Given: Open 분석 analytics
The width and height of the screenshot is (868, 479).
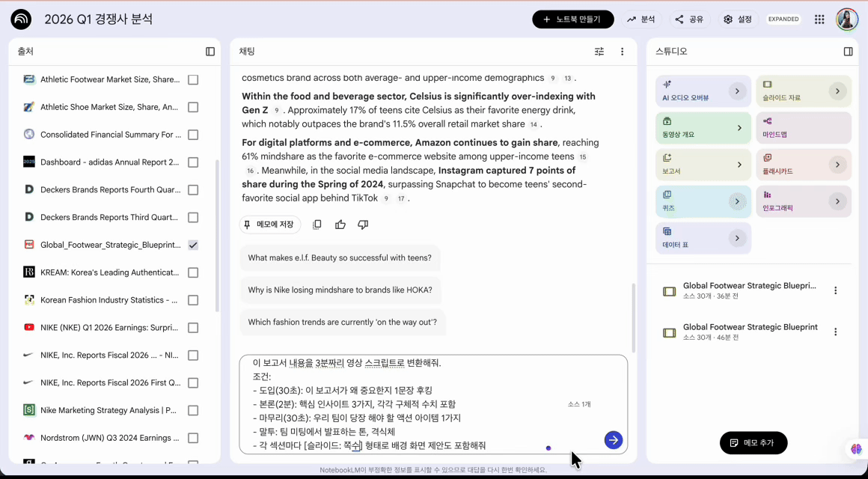Looking at the screenshot, I should point(641,19).
